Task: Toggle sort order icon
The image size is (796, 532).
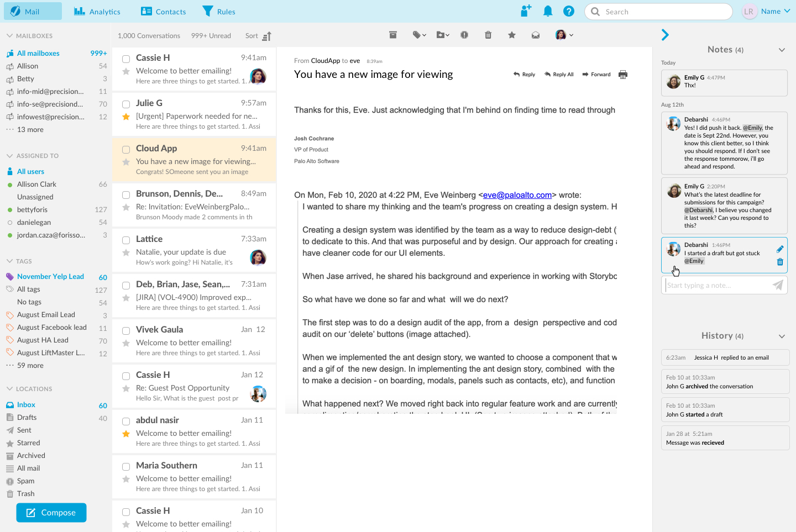Action: click(x=267, y=36)
